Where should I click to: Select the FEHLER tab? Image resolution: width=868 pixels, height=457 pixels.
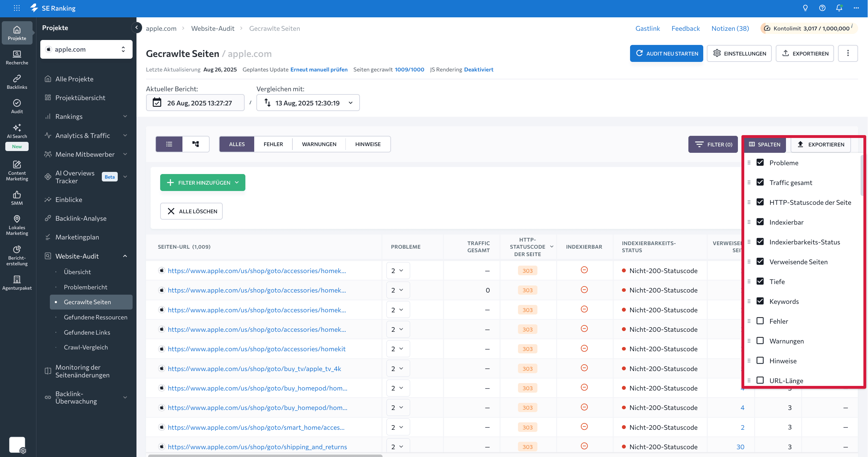pyautogui.click(x=273, y=144)
